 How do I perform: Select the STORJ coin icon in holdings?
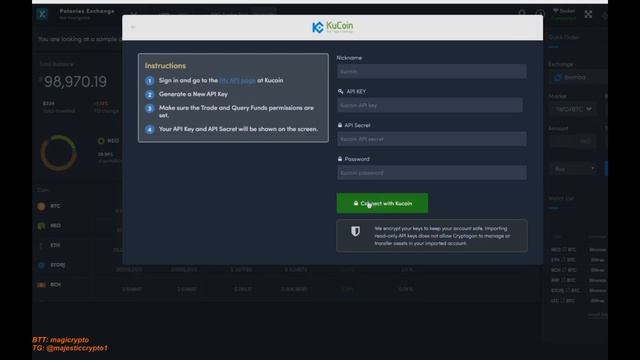pos(41,265)
